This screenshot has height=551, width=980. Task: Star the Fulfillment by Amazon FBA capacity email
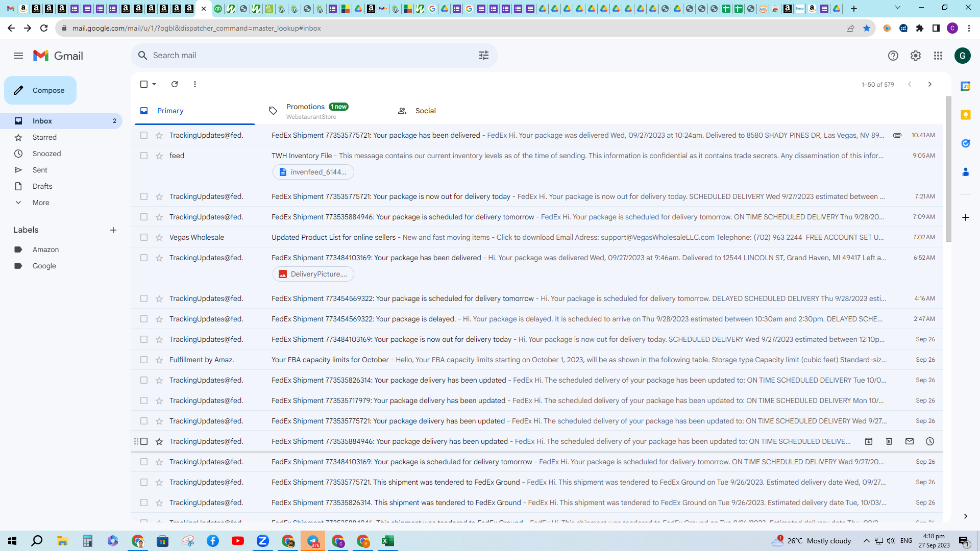point(159,360)
